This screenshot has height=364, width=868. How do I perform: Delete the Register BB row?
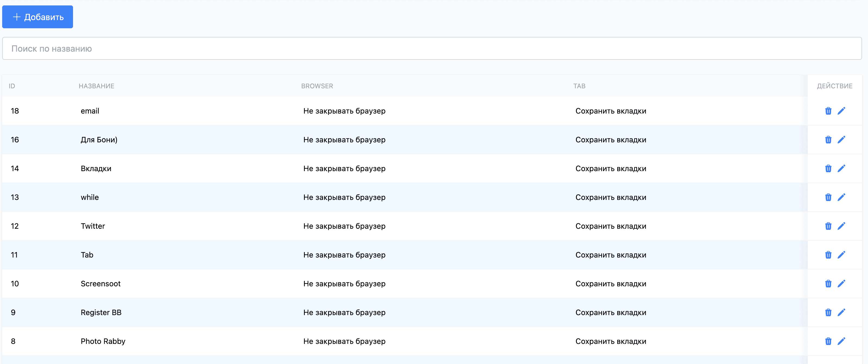(828, 312)
